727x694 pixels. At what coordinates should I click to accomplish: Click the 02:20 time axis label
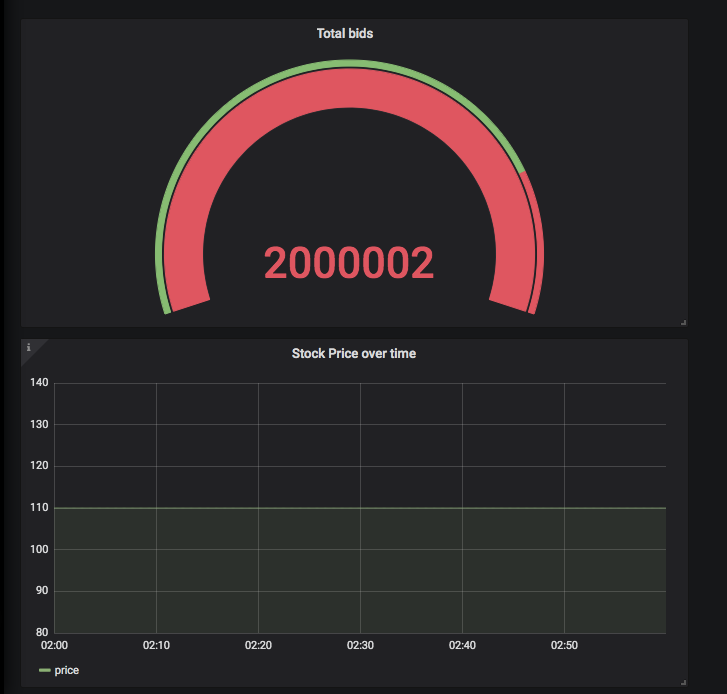258,646
